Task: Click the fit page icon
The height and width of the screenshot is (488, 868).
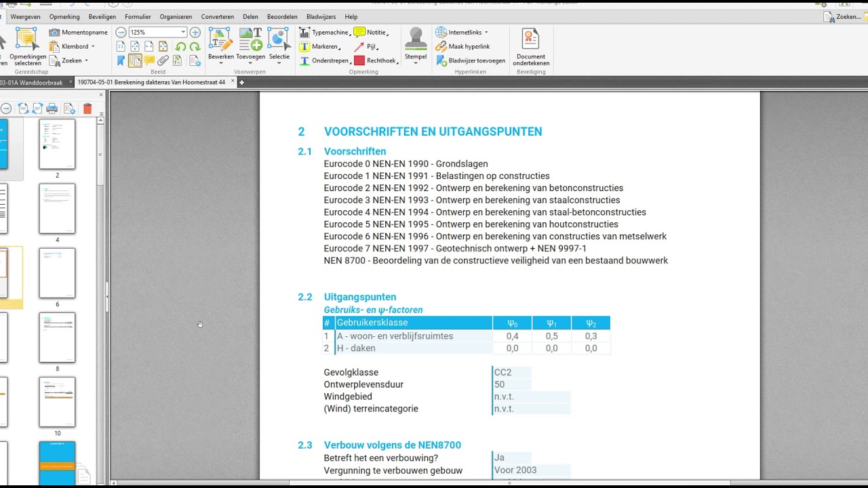Action: (x=135, y=47)
